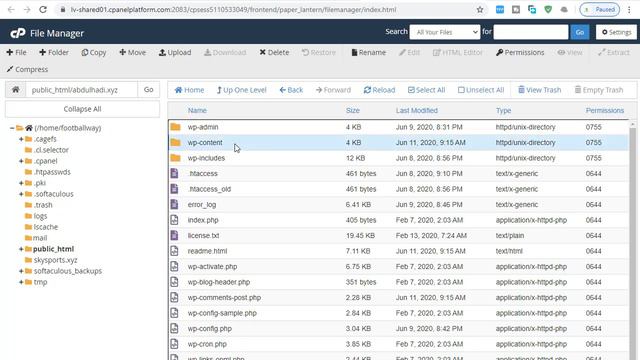Click the Download toolbar button
640x360 pixels.
click(x=225, y=52)
